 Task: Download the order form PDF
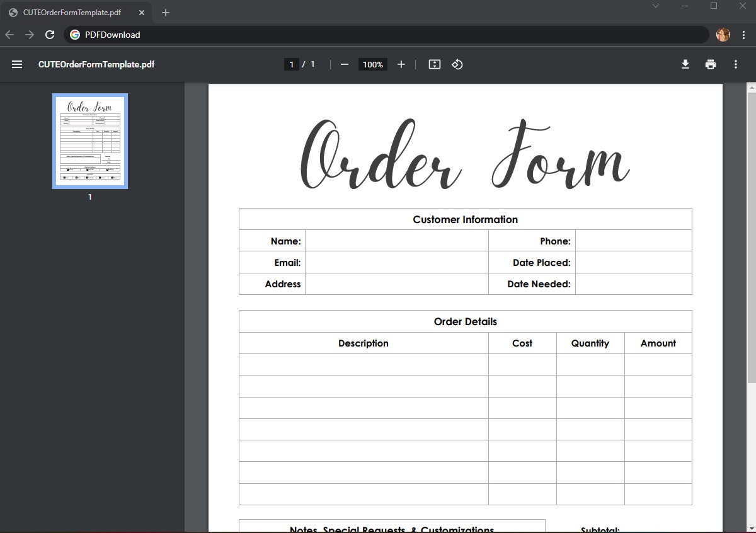click(685, 64)
